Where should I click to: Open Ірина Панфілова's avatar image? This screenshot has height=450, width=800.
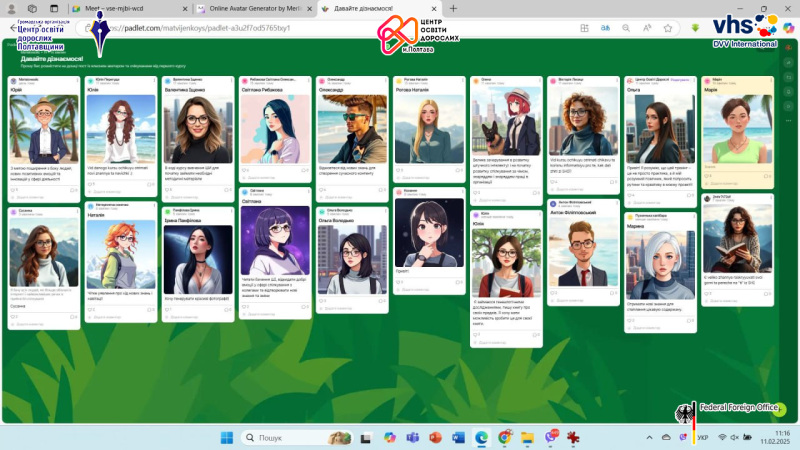198,259
